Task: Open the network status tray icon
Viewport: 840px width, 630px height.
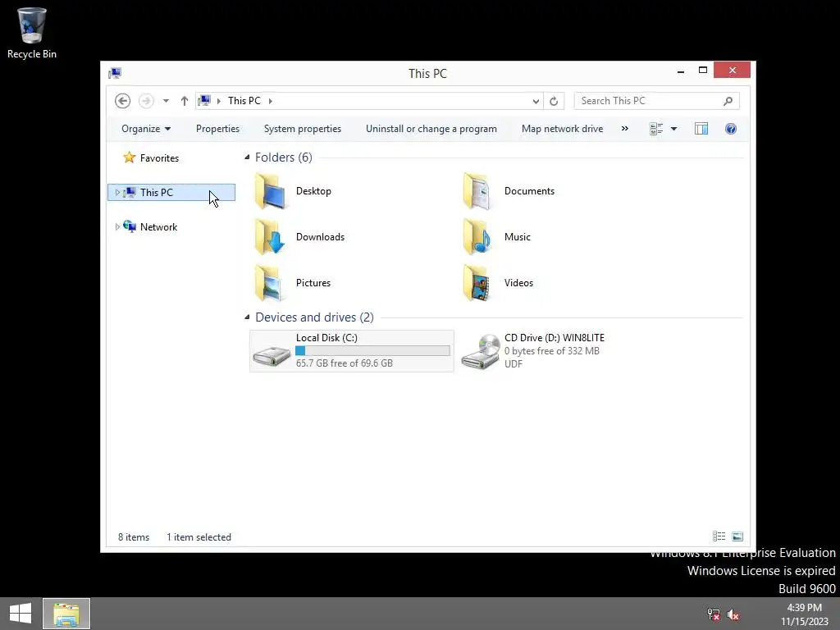Action: click(714, 614)
